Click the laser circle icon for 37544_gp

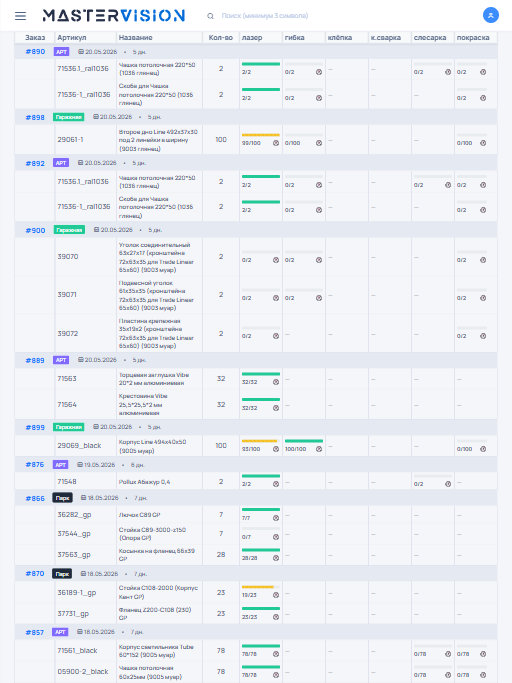tap(276, 537)
